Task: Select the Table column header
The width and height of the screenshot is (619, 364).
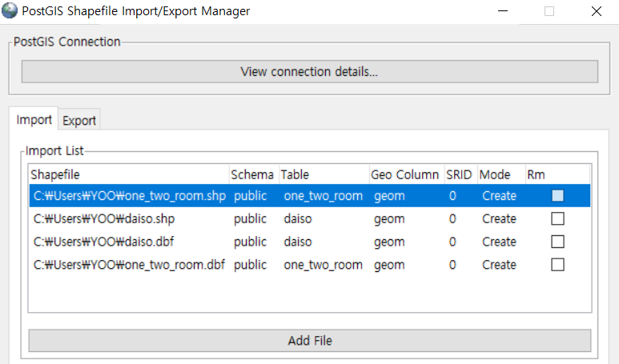Action: click(x=324, y=174)
